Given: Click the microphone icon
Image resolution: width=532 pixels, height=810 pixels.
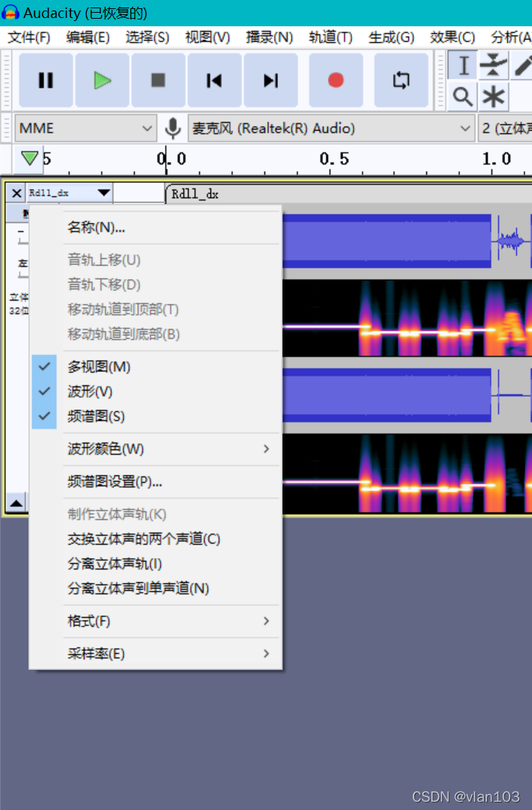Looking at the screenshot, I should coord(173,128).
